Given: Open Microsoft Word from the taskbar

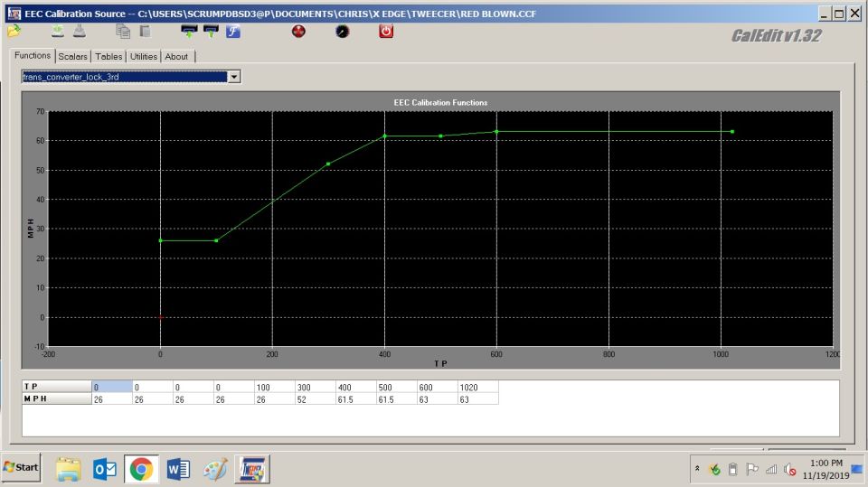Looking at the screenshot, I should pyautogui.click(x=178, y=470).
